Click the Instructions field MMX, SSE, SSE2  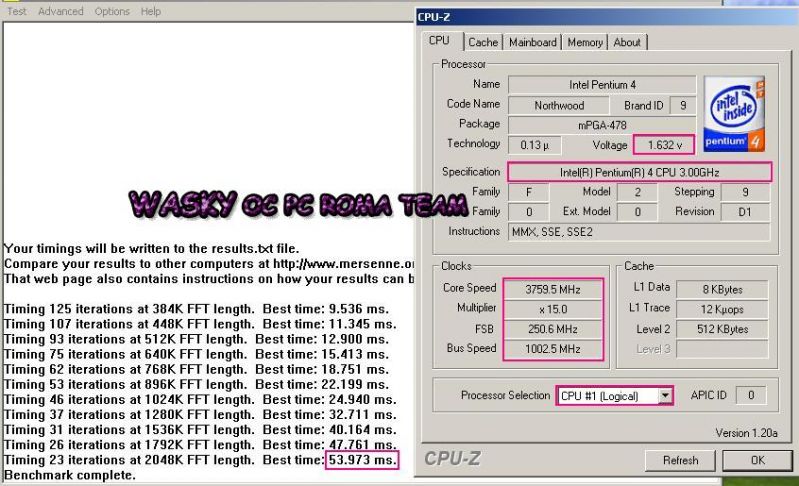pyautogui.click(x=639, y=232)
